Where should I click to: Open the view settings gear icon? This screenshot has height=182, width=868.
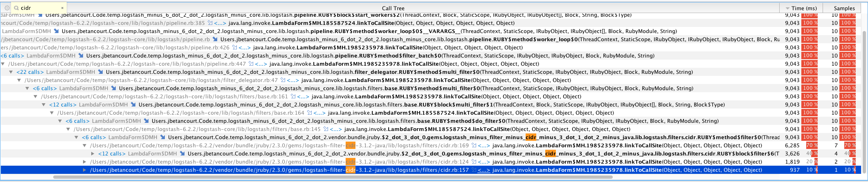(x=7, y=8)
